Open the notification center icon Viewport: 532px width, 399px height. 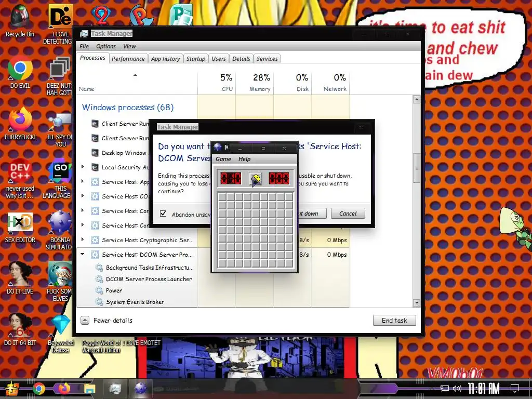(x=515, y=389)
